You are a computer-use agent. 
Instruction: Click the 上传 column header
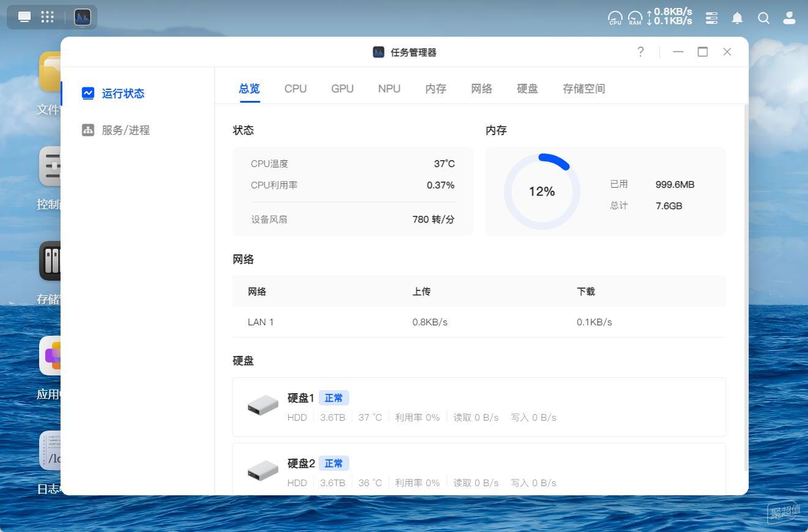pyautogui.click(x=421, y=291)
